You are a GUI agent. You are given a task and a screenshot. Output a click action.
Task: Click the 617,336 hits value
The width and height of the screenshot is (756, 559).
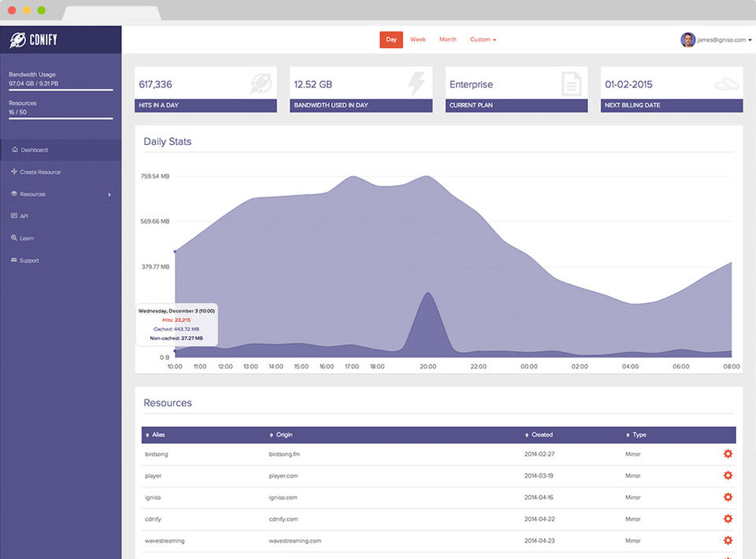pos(155,84)
